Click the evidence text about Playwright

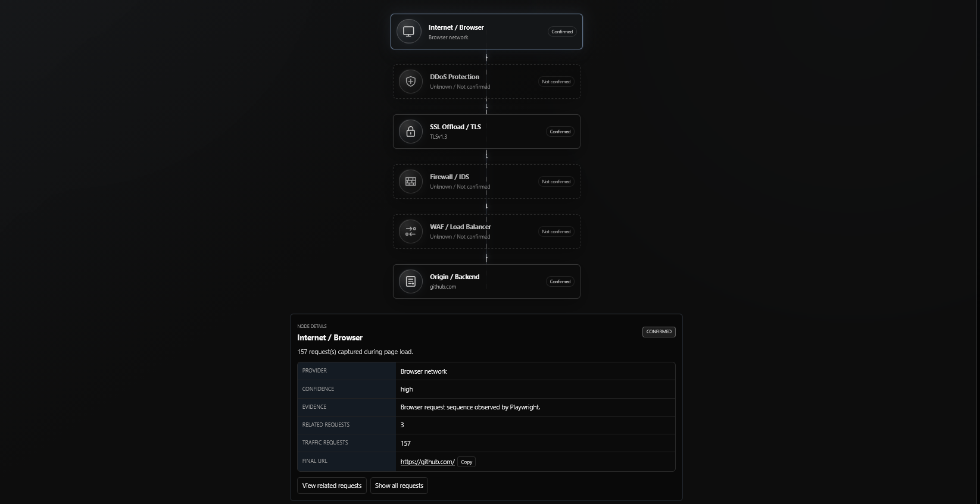coord(470,407)
